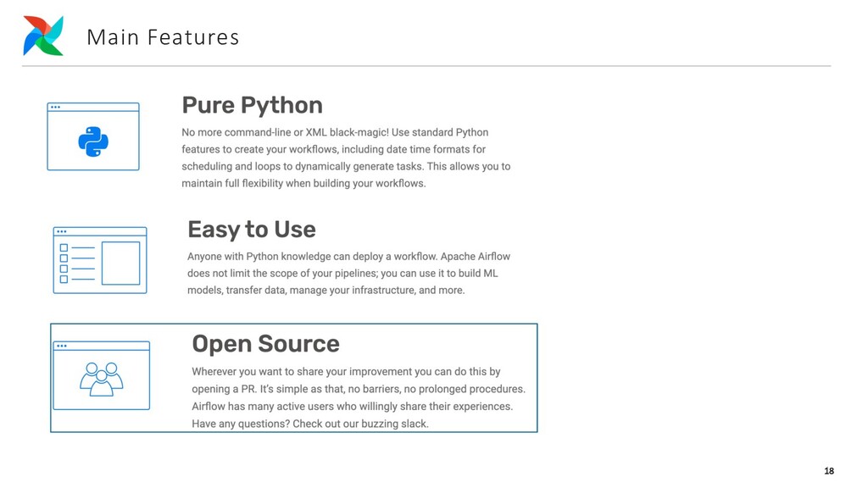Select the Easy to Use heading
The height and width of the screenshot is (488, 868).
(251, 229)
